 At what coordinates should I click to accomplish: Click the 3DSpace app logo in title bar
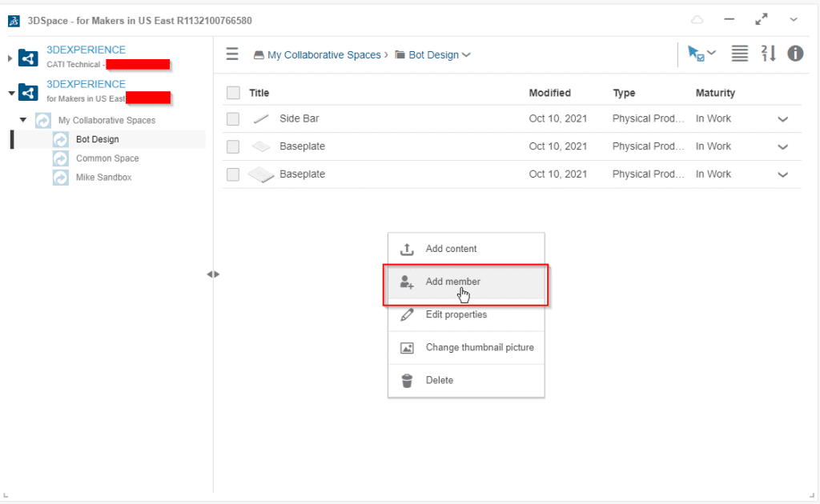[x=14, y=21]
